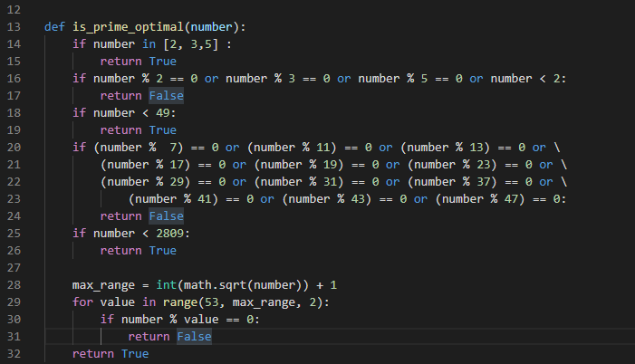The width and height of the screenshot is (635, 364).
Task: Click the highlighted False on line 24
Action: point(166,216)
